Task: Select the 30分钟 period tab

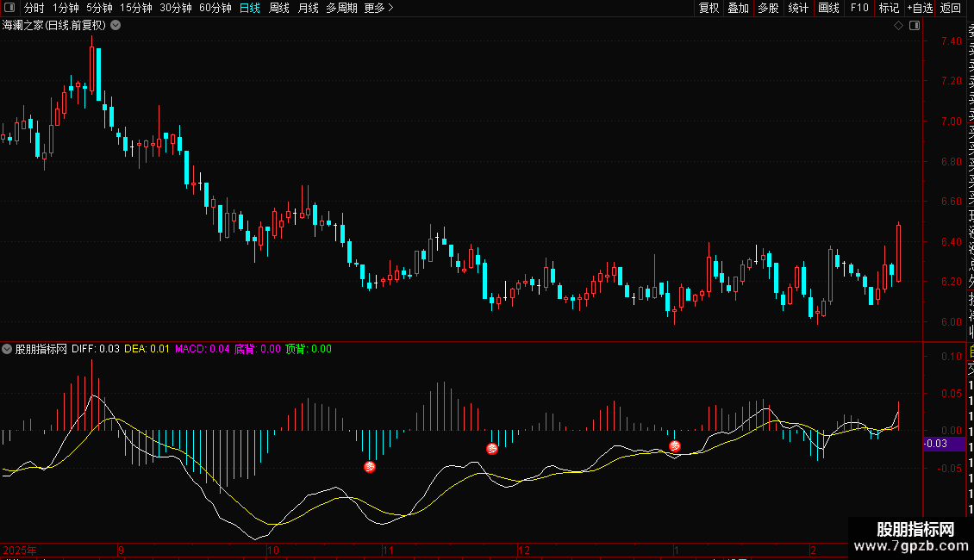Action: [176, 8]
